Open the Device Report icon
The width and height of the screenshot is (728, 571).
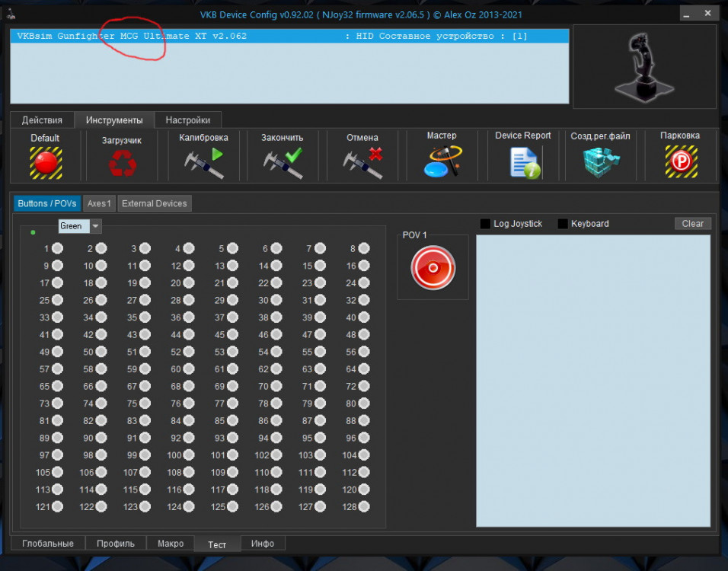click(524, 163)
